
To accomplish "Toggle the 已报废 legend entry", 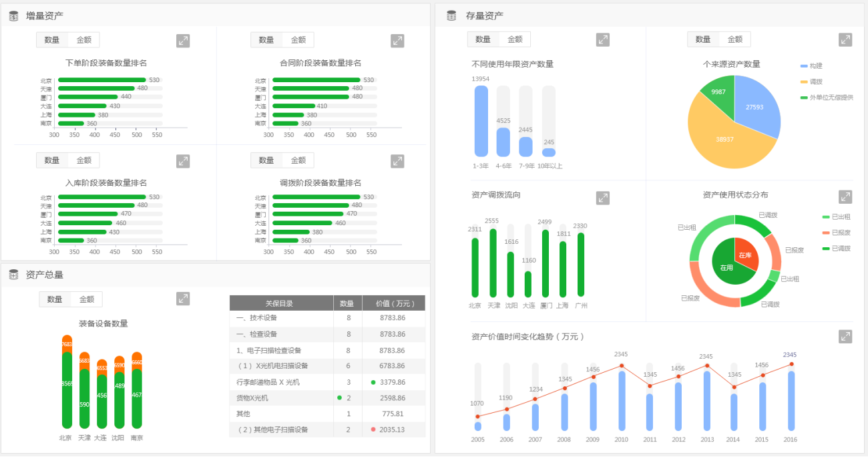I will point(836,233).
